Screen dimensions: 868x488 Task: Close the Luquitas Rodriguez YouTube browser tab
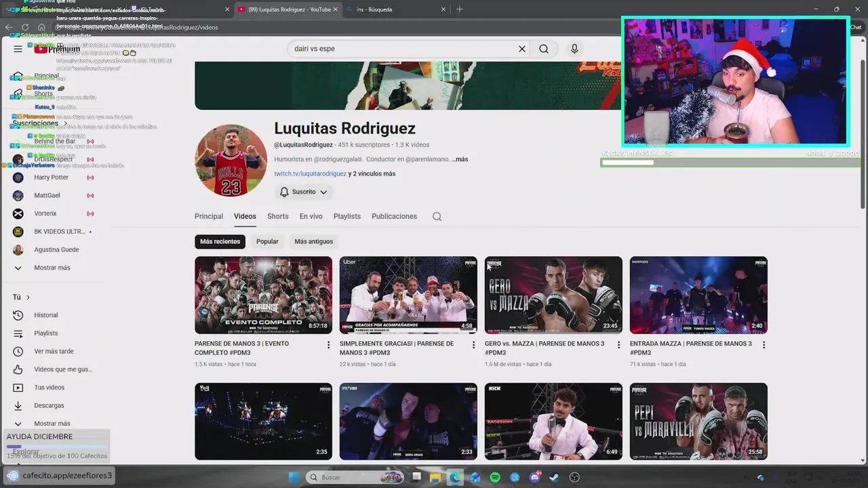click(335, 9)
